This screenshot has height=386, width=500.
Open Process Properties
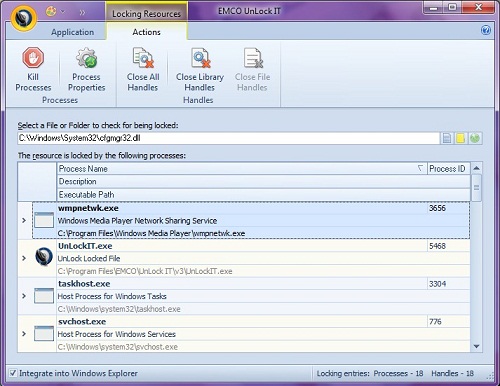[86, 70]
